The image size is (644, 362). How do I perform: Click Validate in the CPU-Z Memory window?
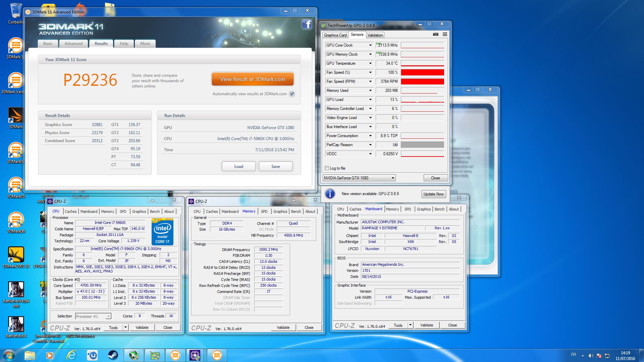click(283, 327)
